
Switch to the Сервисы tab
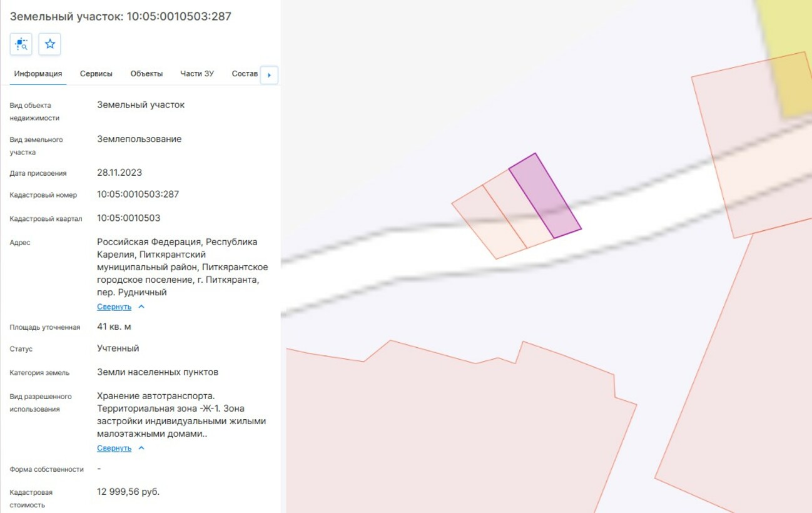[x=96, y=74]
